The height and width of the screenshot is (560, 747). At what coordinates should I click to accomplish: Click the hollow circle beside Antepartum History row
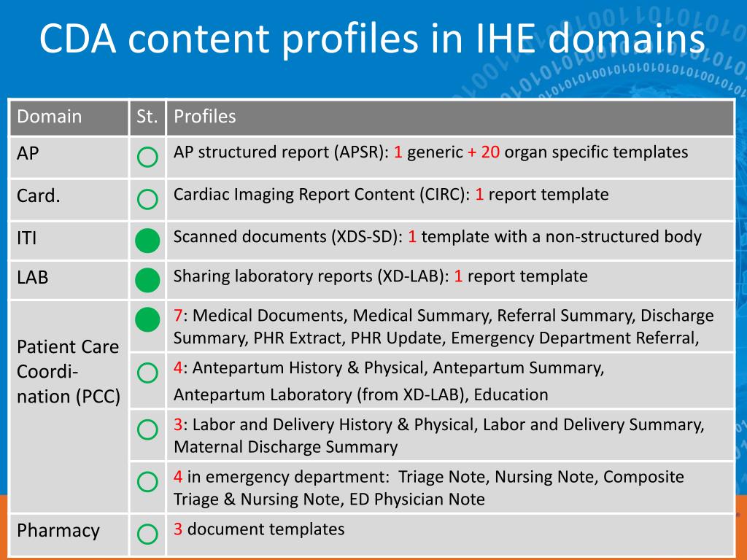pyautogui.click(x=147, y=373)
